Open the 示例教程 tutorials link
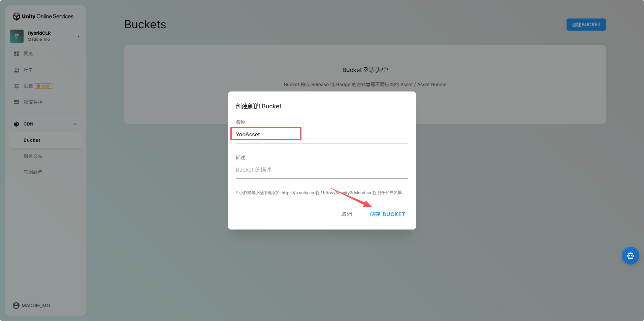Viewport: 644px width, 321px height. point(33,172)
